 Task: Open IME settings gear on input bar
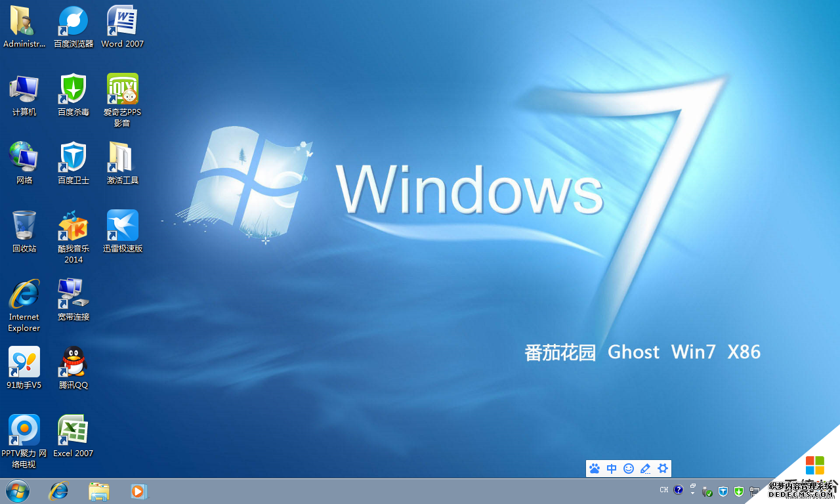pyautogui.click(x=663, y=469)
